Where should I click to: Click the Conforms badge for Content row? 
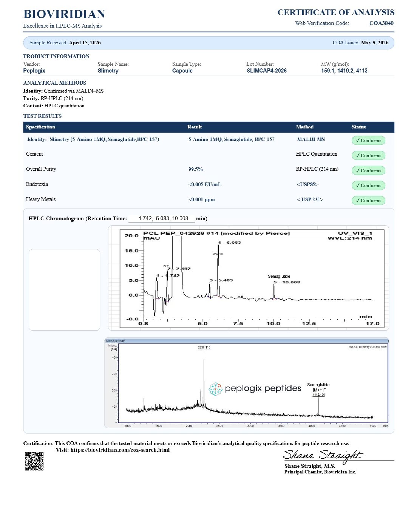pyautogui.click(x=368, y=156)
